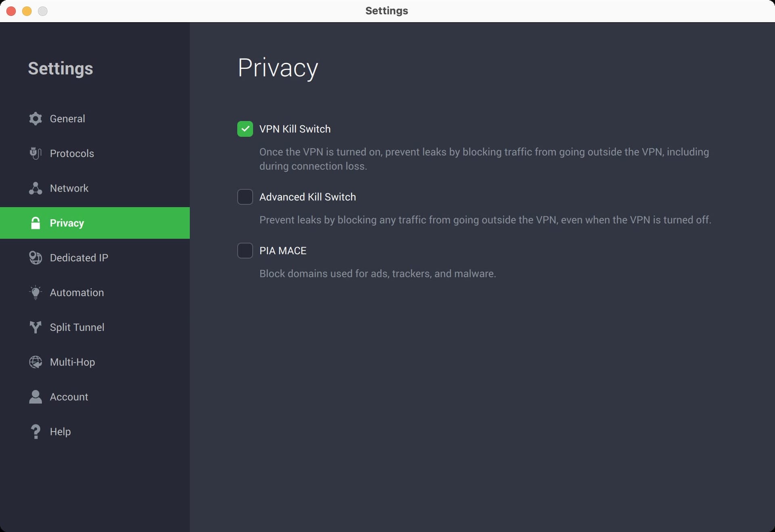Click the Help section button
The width and height of the screenshot is (775, 532).
pyautogui.click(x=60, y=431)
